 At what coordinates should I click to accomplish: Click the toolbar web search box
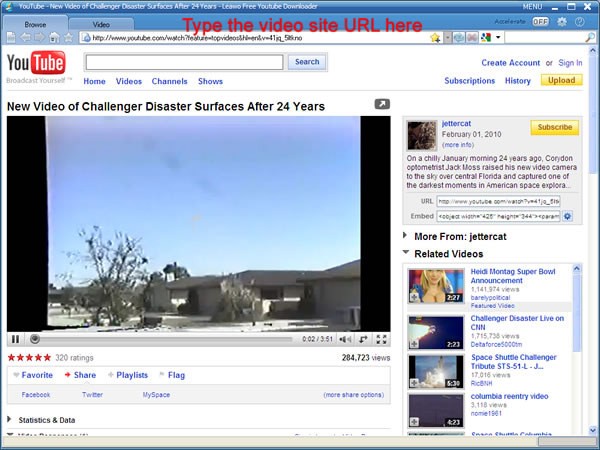tap(545, 38)
